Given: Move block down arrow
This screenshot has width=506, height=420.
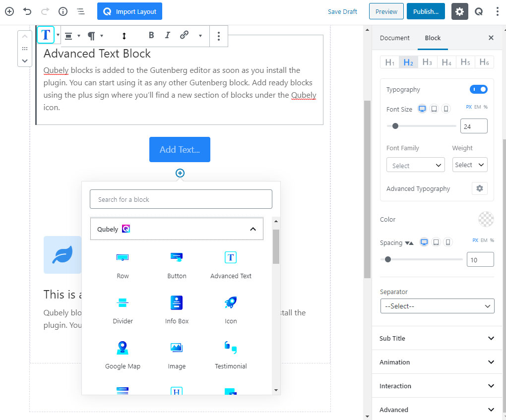Looking at the screenshot, I should point(24,60).
